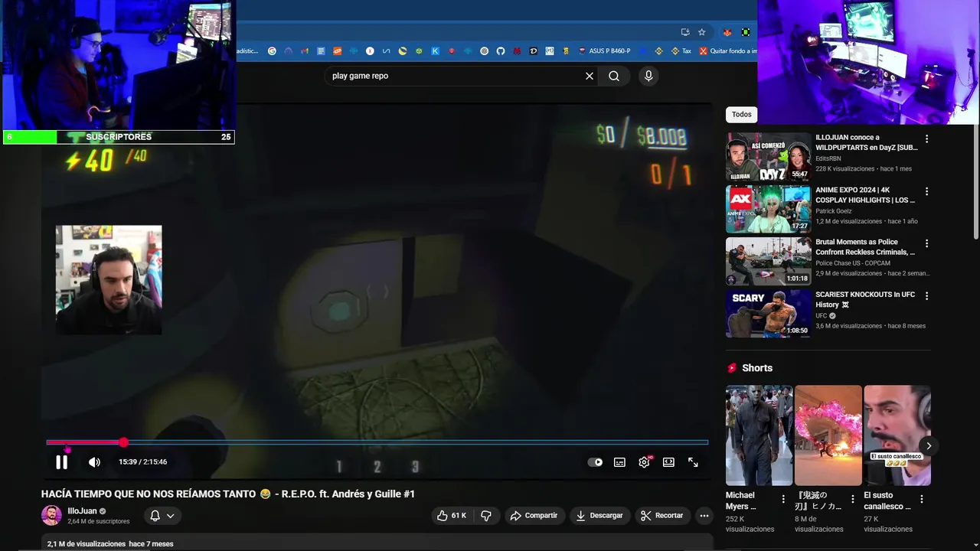Click the Descargar download button

(x=599, y=516)
